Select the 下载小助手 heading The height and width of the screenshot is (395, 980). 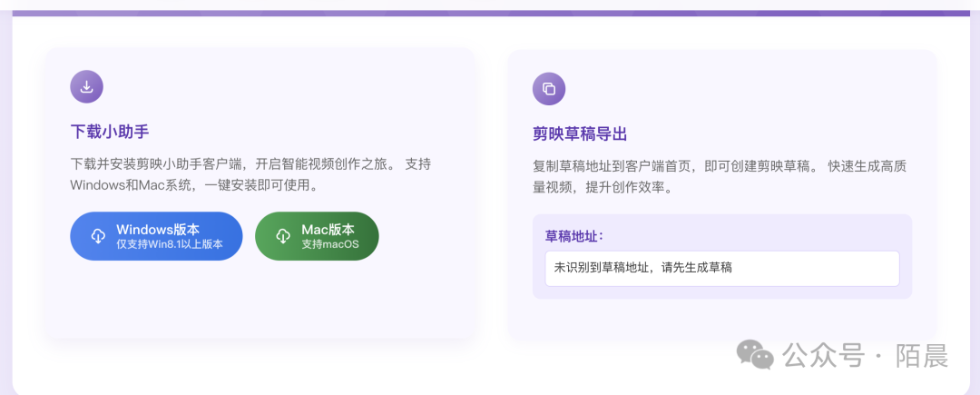pos(110,132)
